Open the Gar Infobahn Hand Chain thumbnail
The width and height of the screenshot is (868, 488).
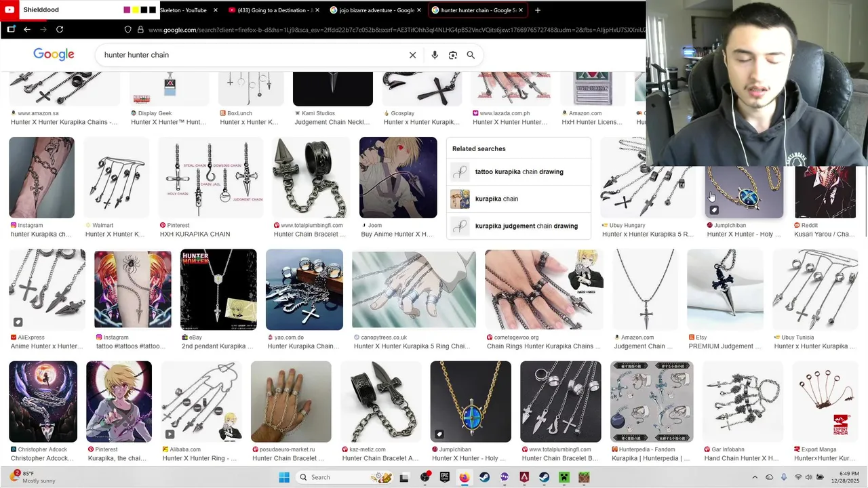tap(743, 402)
